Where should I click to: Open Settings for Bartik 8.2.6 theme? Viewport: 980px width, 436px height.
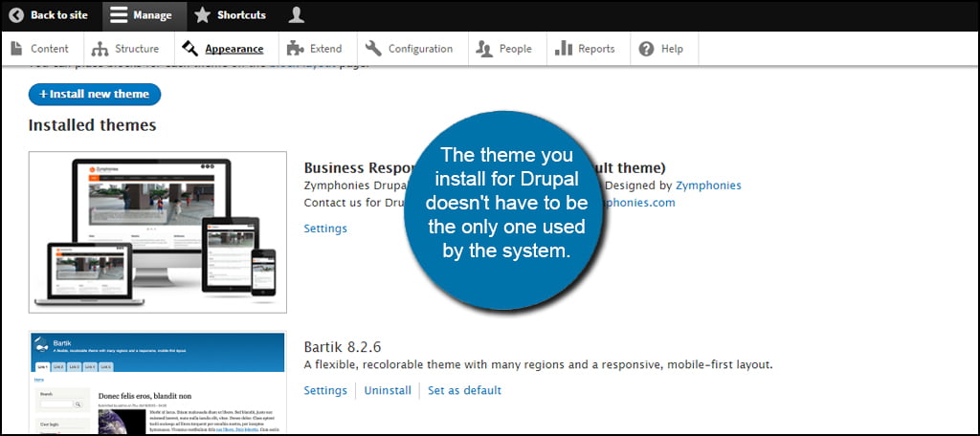pos(325,390)
